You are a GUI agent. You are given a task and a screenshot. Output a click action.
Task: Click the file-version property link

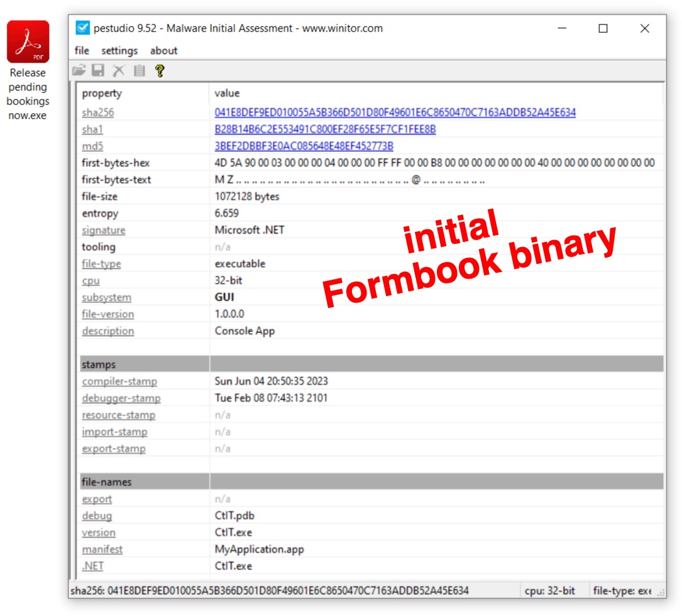[x=108, y=314]
